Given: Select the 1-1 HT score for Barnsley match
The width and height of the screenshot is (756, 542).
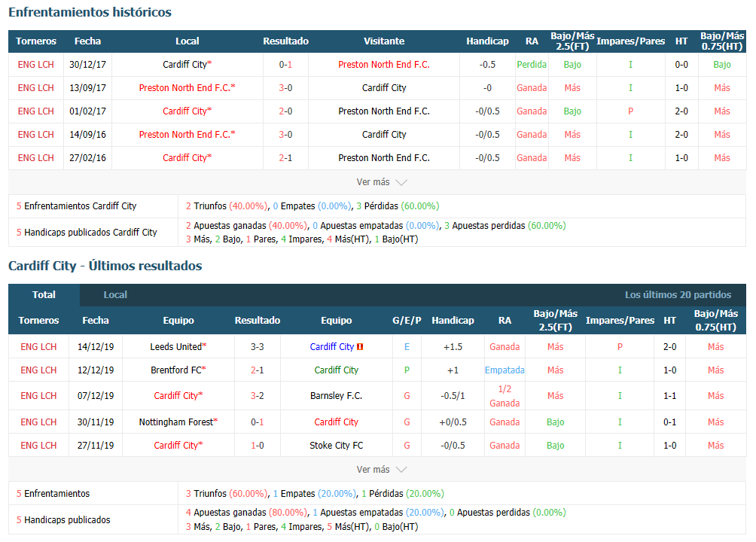Looking at the screenshot, I should tap(669, 396).
